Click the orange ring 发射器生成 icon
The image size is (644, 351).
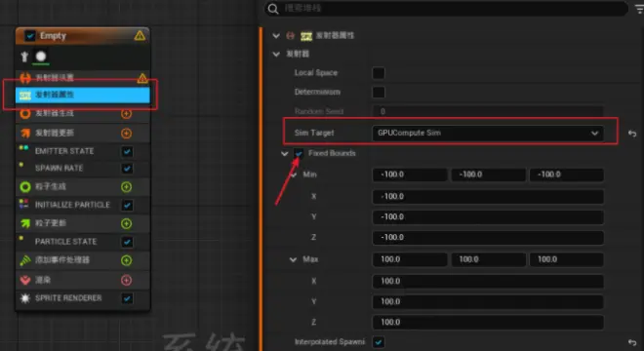tap(25, 113)
